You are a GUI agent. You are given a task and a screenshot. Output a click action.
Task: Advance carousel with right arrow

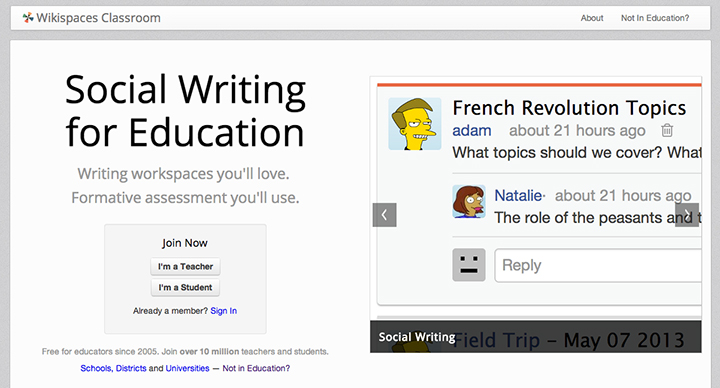click(687, 215)
